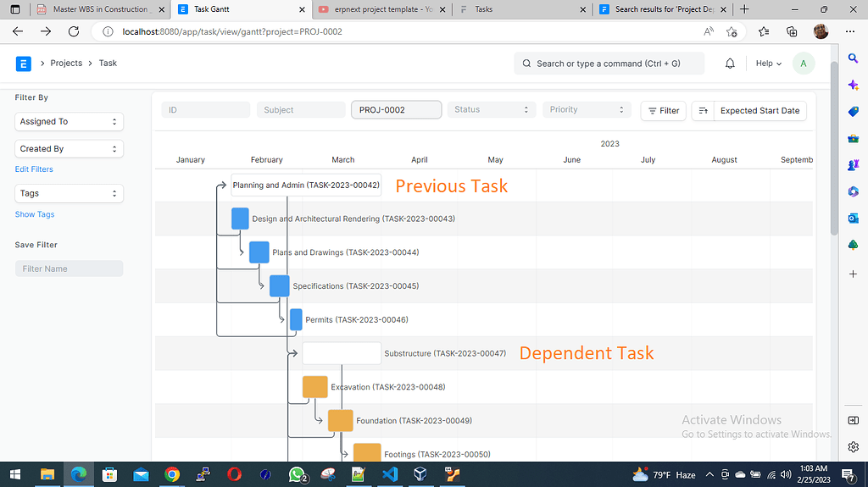
Task: Click the PROJ-0002 project filter field
Action: [x=397, y=109]
